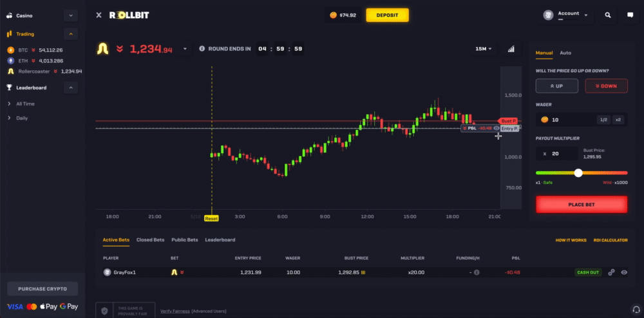Click the Casino cherry icon

(10, 15)
